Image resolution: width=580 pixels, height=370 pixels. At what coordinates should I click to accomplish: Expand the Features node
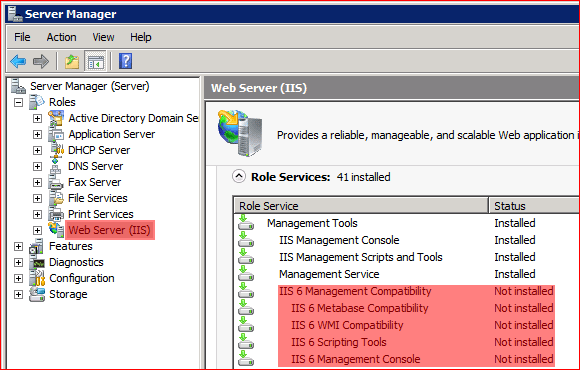18,246
